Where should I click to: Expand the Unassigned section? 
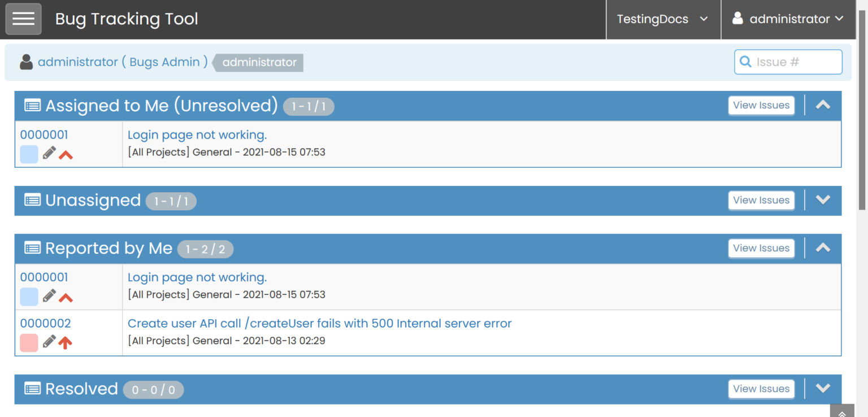point(823,200)
